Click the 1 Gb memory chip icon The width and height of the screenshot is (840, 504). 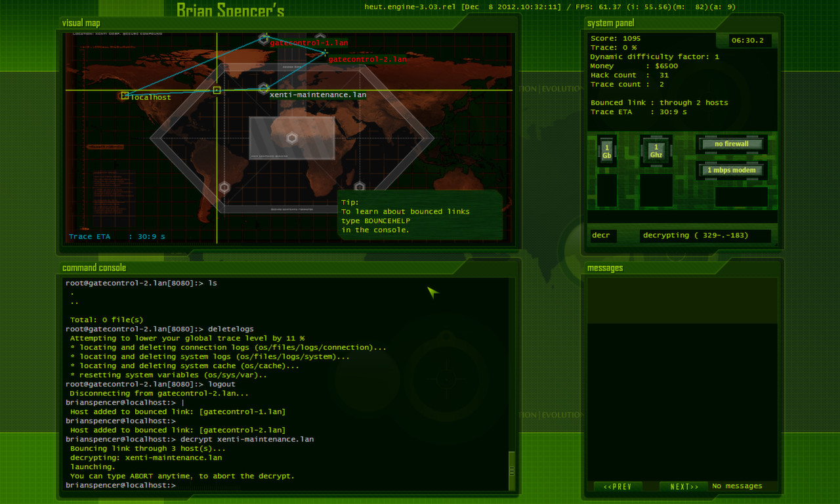point(606,151)
